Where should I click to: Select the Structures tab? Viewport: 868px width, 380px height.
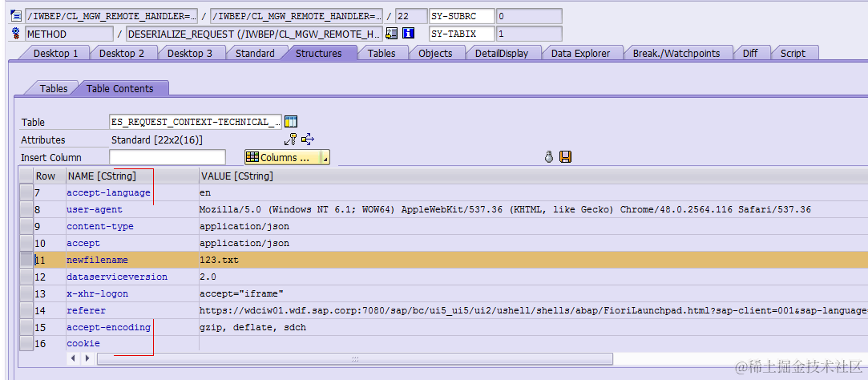[318, 53]
